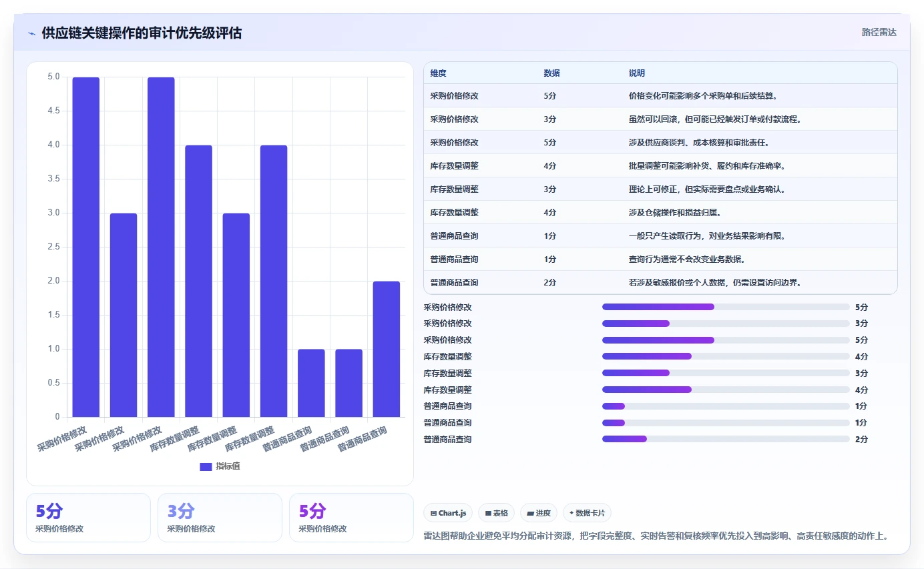Select the row 涉及供应商谈判、成本核算和审批责任
The width and height of the screenshot is (924, 569).
click(660, 143)
